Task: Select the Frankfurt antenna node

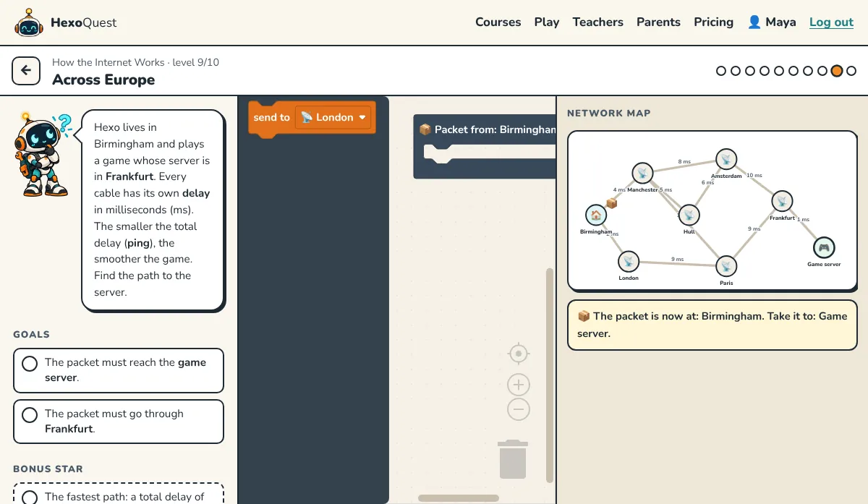Action: pyautogui.click(x=782, y=201)
